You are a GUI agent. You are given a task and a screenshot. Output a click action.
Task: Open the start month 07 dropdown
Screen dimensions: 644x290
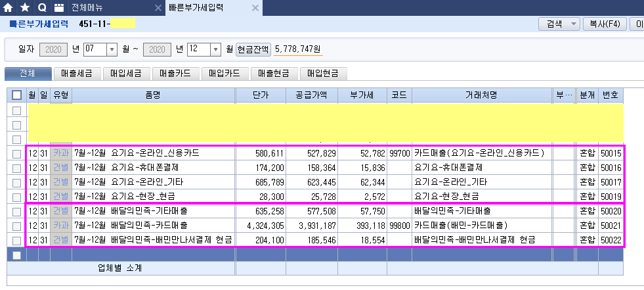tap(111, 49)
